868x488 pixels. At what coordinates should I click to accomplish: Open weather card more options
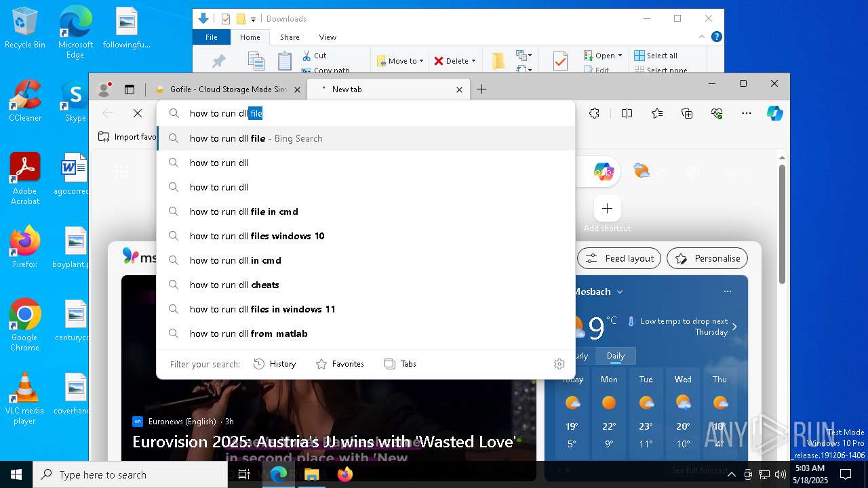point(728,291)
